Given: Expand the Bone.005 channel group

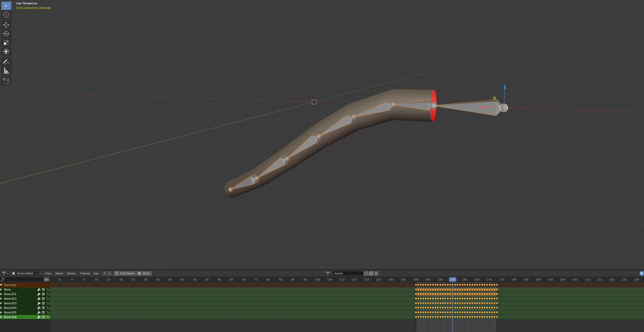Looking at the screenshot, I should pyautogui.click(x=1, y=312).
